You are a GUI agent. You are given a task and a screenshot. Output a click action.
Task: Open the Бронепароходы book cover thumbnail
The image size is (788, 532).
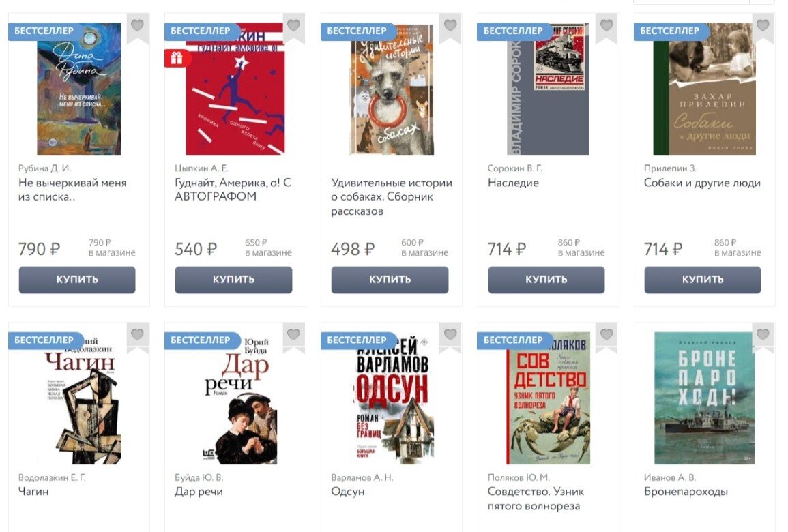[704, 398]
